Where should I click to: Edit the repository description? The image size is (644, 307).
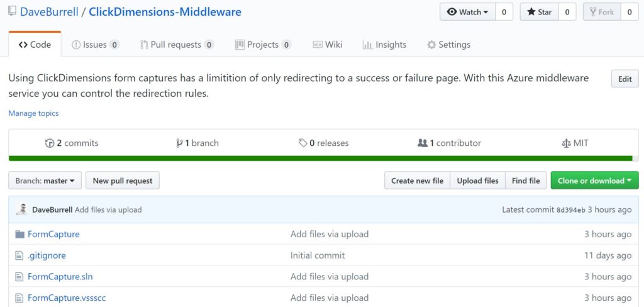pyautogui.click(x=625, y=79)
